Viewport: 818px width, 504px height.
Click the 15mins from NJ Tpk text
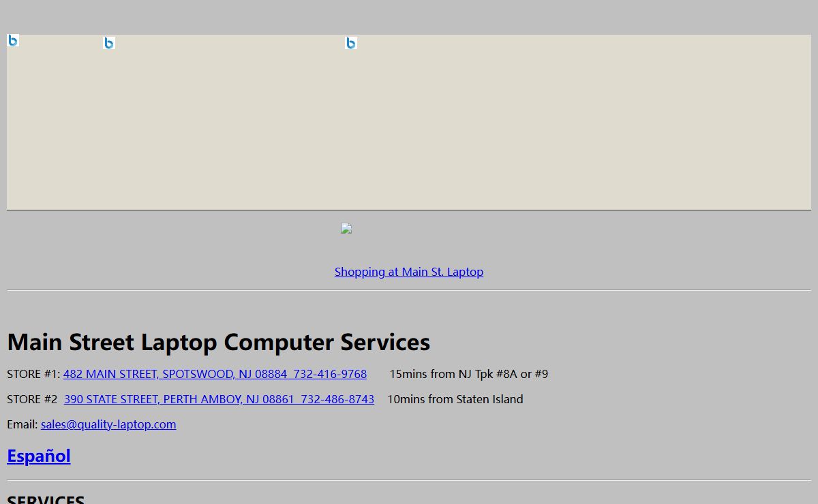pos(468,374)
